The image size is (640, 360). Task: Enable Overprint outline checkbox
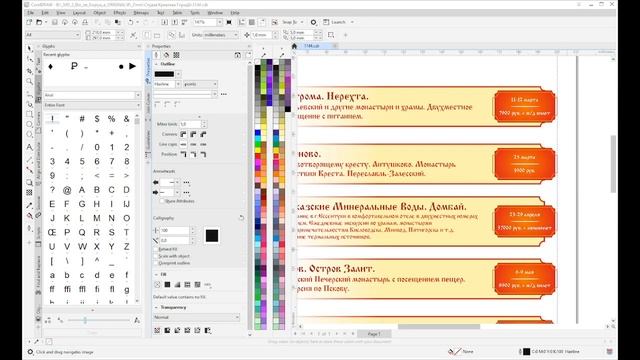(x=156, y=263)
